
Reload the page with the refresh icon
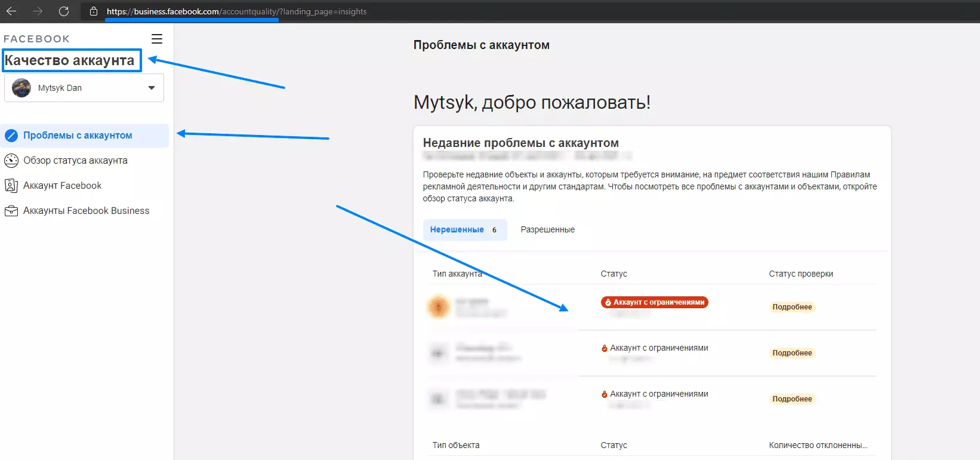coord(64,11)
